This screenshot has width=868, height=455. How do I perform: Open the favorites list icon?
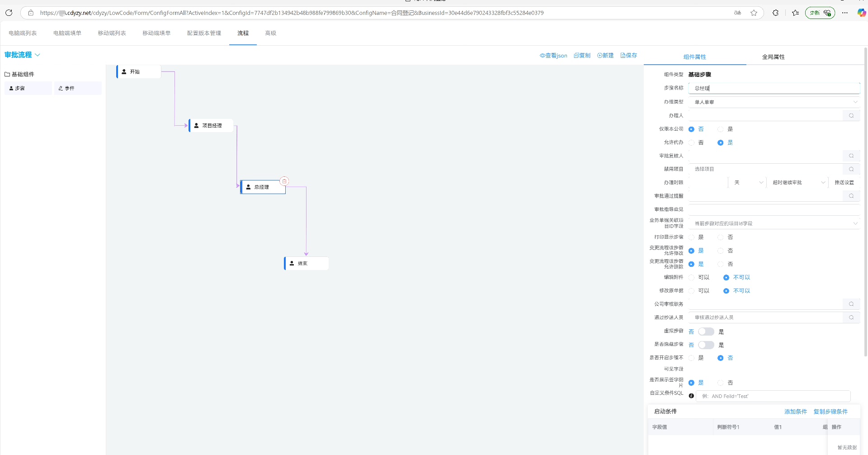(795, 13)
